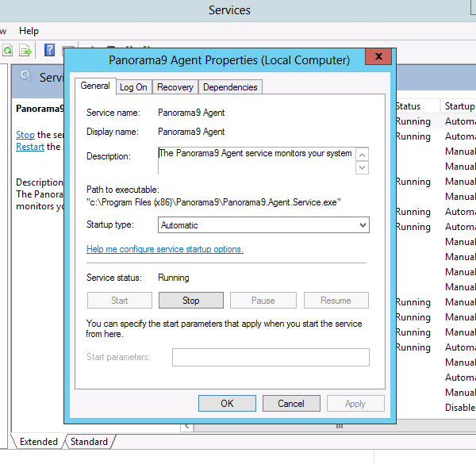Open the Help menu in Services

29,31
